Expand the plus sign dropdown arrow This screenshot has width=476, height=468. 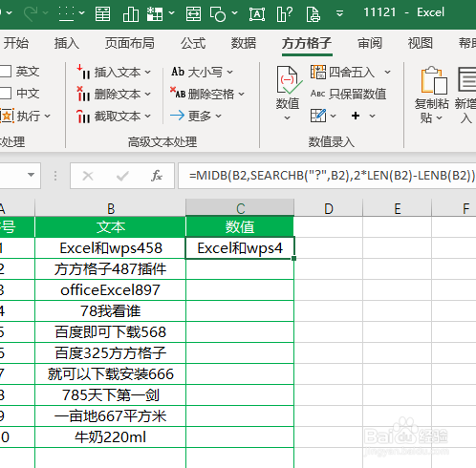click(372, 116)
